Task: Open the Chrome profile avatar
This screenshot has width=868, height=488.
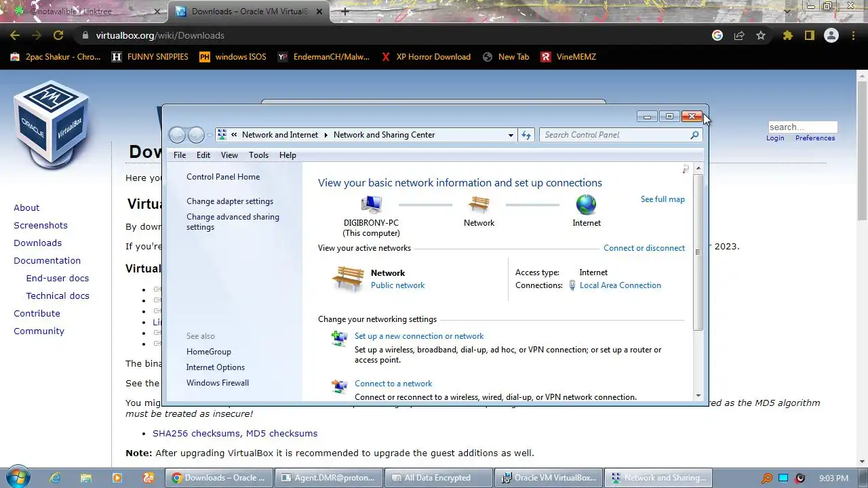Action: click(831, 35)
